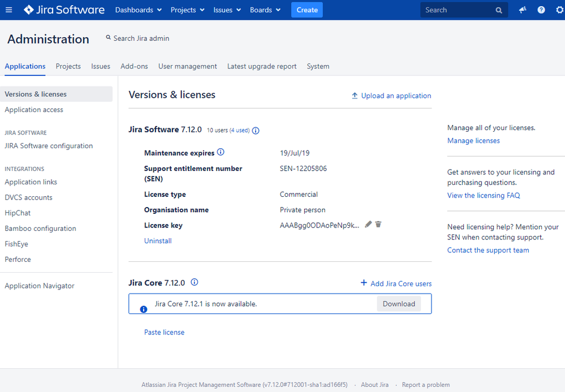Open DVCS accounts in sidebar
This screenshot has width=565, height=392.
pyautogui.click(x=28, y=197)
